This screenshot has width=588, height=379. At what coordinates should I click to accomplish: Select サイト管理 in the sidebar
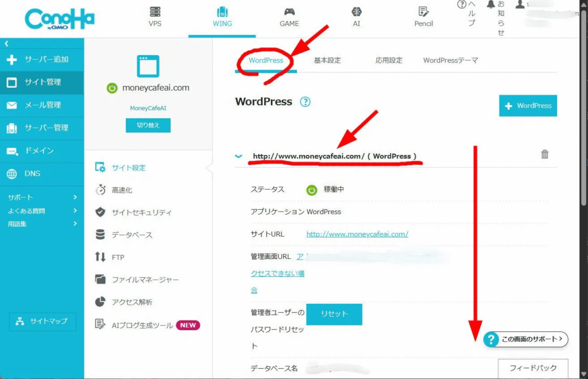42,82
